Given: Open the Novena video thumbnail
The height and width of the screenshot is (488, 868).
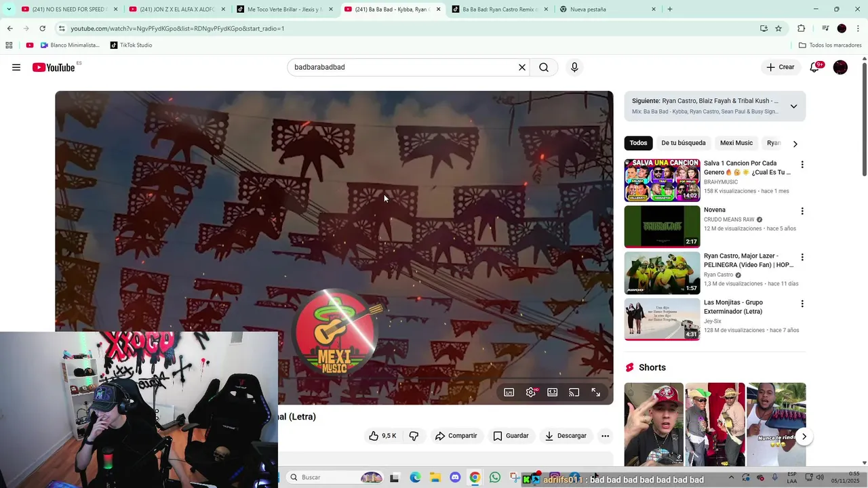Looking at the screenshot, I should click(662, 226).
